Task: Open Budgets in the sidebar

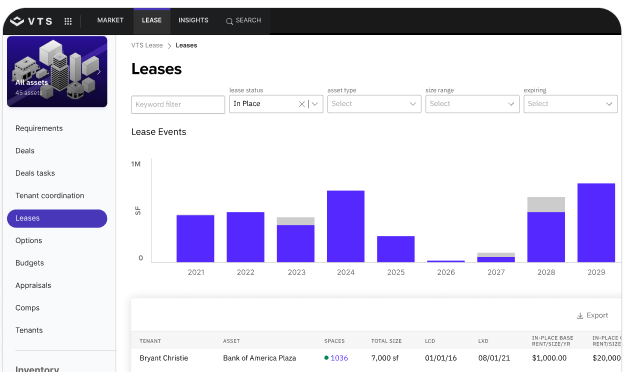Action: (29, 263)
